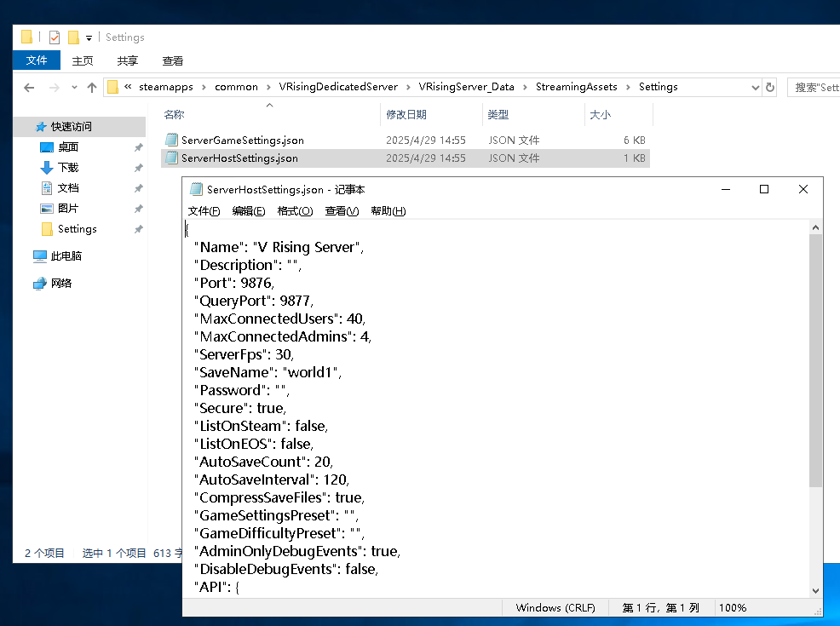
Task: Open the customize quick access toolbar dropdown
Action: (x=89, y=38)
